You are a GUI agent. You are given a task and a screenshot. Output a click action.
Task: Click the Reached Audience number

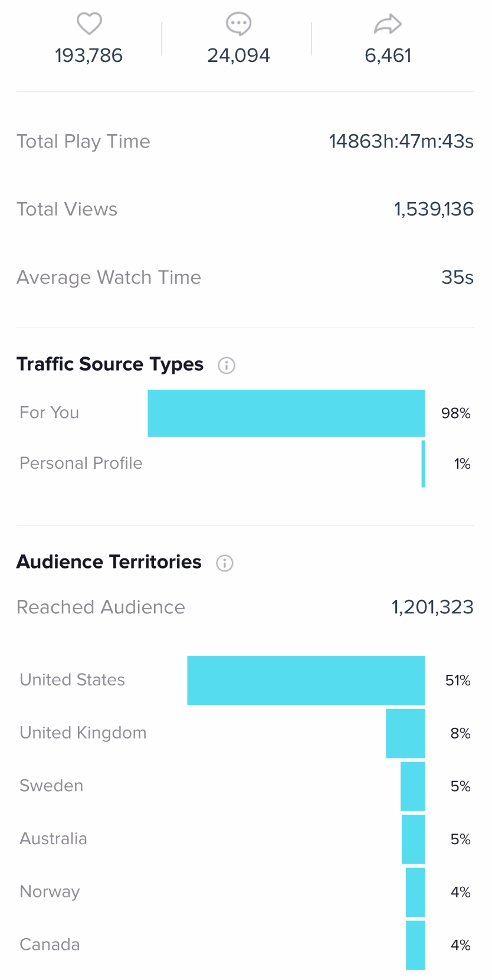click(x=432, y=607)
